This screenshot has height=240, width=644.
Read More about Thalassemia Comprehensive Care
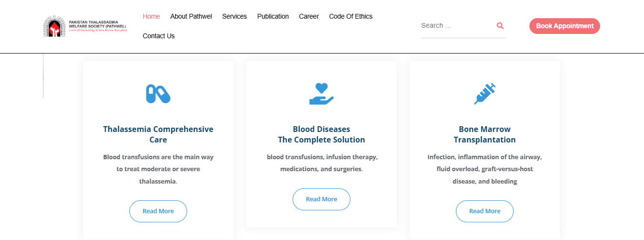click(158, 211)
